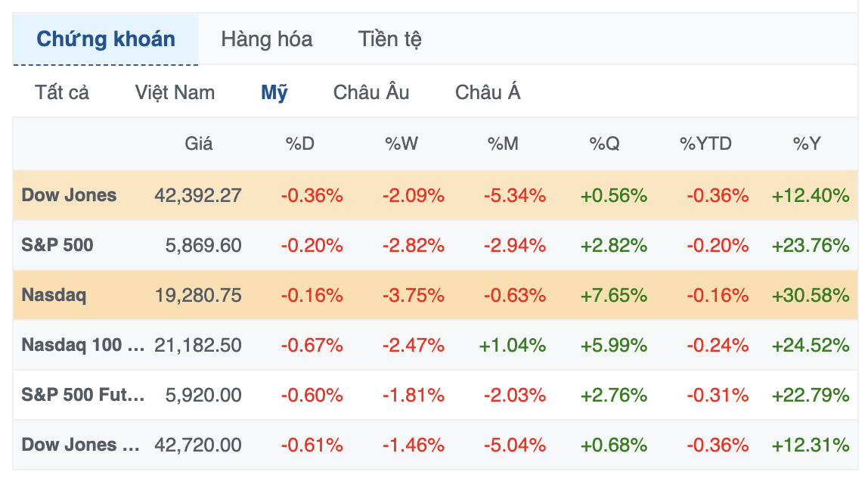Show the Tất cả region filter
Viewport: 868px width, 478px height.
[x=62, y=93]
